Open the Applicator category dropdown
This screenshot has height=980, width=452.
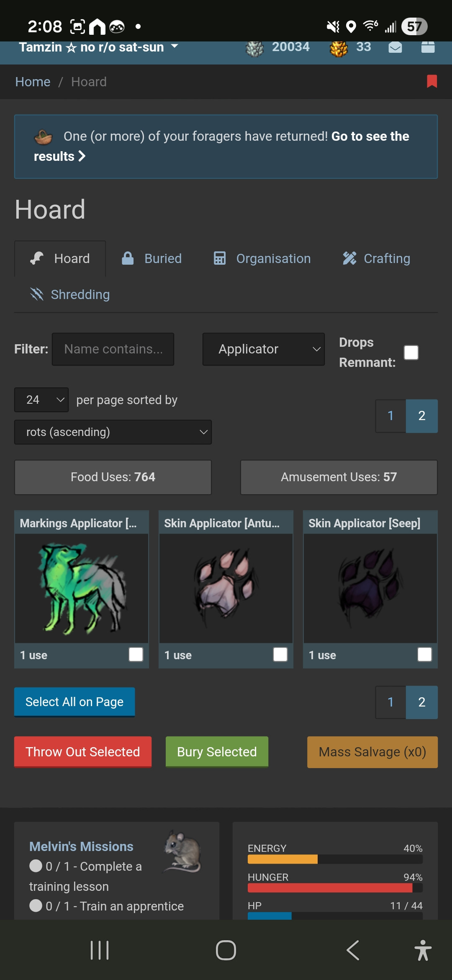(x=264, y=349)
